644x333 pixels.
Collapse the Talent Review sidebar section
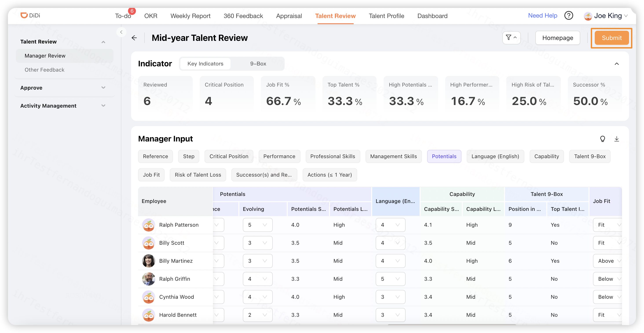coord(103,42)
